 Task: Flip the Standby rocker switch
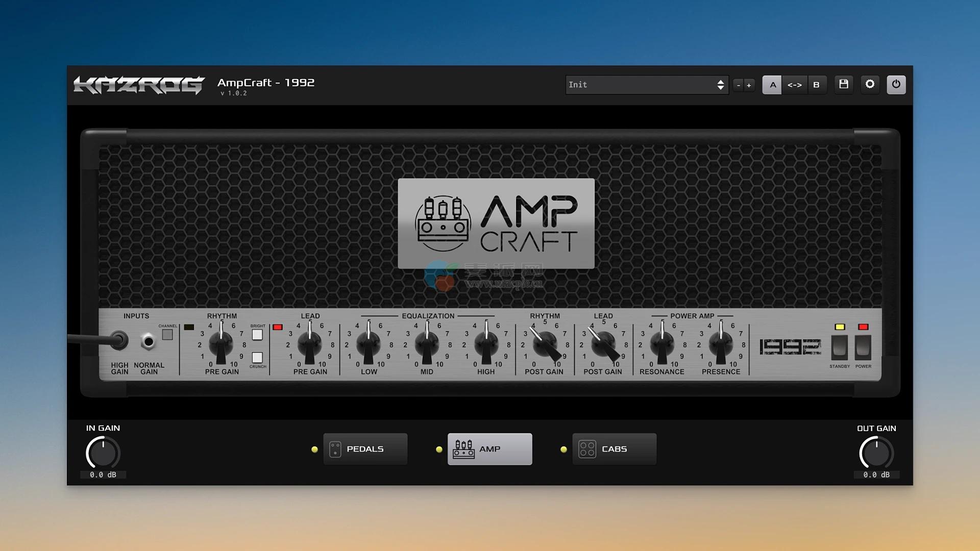[839, 347]
